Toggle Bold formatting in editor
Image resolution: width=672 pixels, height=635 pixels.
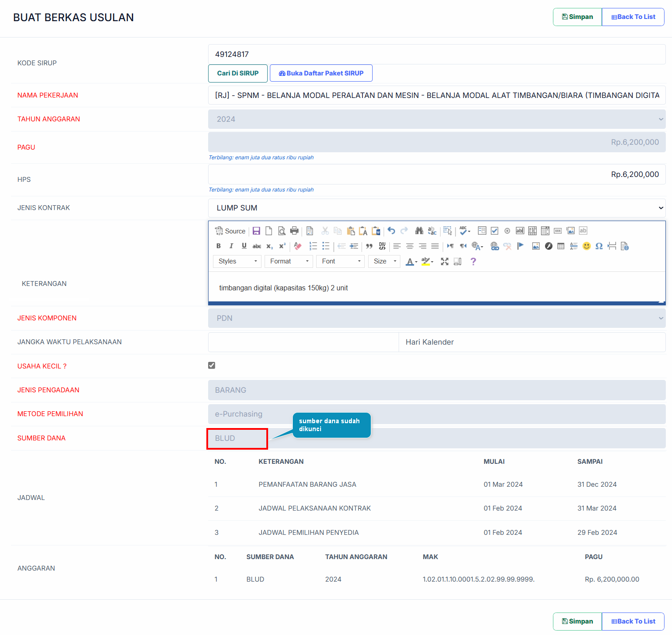coord(218,246)
